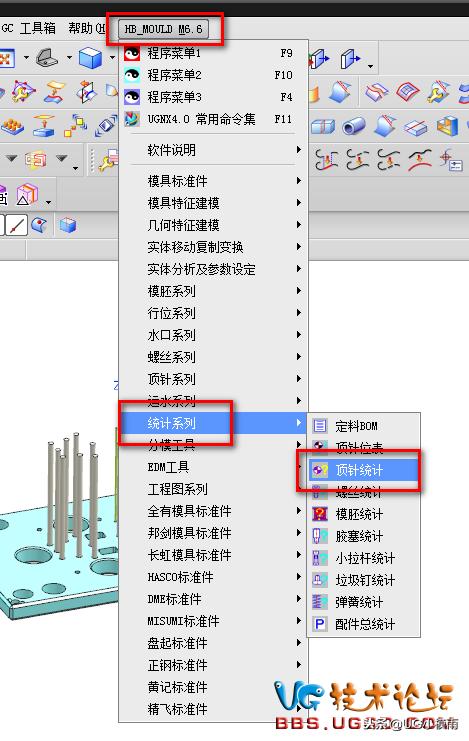This screenshot has height=741, width=469.
Task: Open the HB_MOULD M6.6 menu
Action: pyautogui.click(x=164, y=29)
